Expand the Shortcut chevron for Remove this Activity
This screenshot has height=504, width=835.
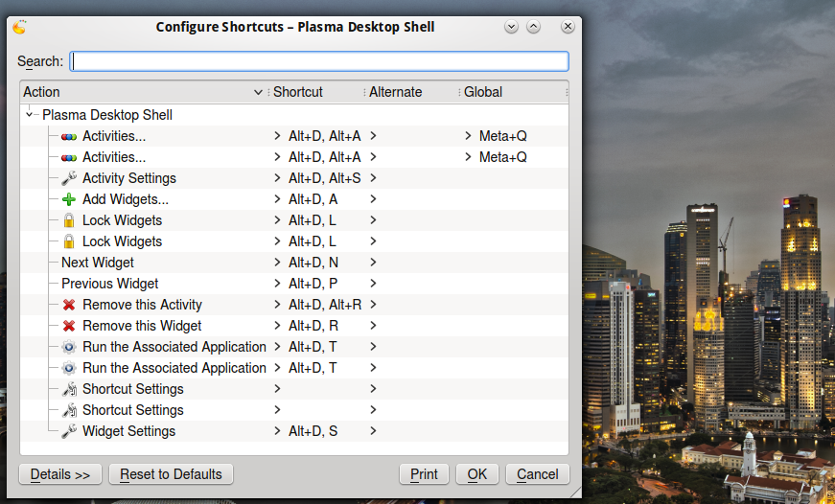pyautogui.click(x=277, y=305)
